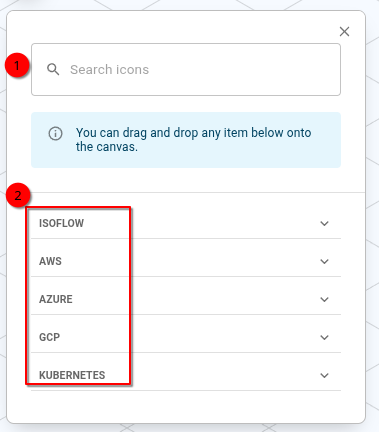The image size is (379, 432).
Task: Expand the AWS chevron arrow
Action: click(x=324, y=261)
